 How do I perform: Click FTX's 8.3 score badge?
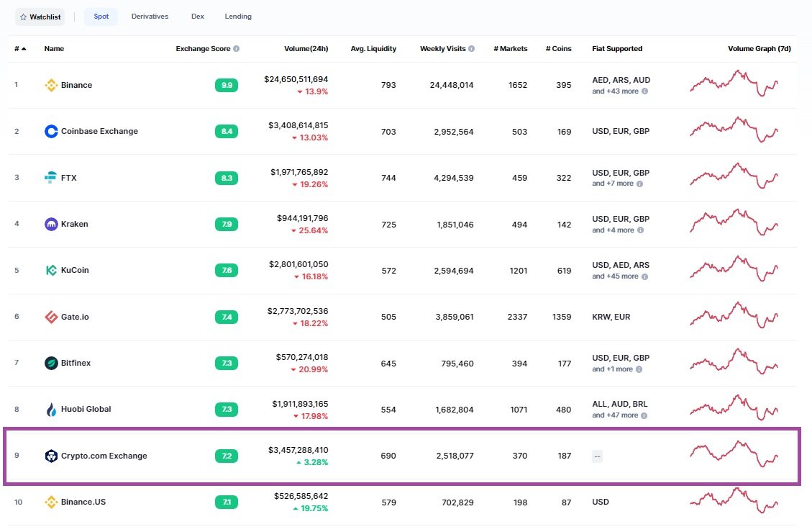coord(227,178)
